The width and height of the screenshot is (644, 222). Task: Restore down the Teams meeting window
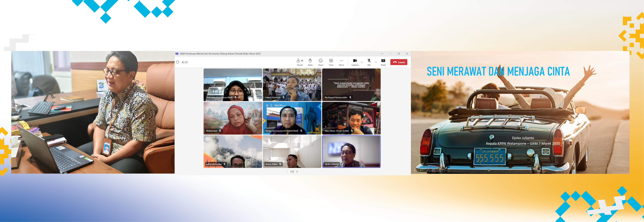[x=399, y=54]
